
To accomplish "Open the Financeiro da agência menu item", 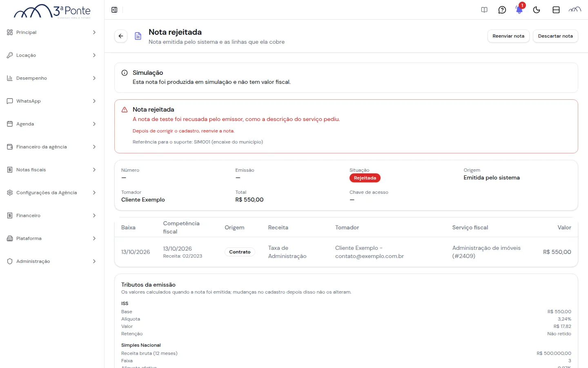I will 52,147.
